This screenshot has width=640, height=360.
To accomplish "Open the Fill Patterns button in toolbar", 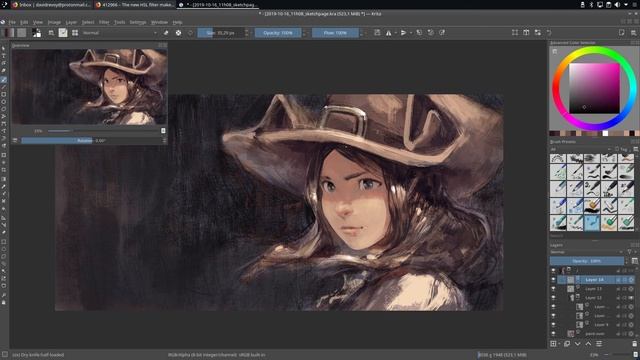I will (22, 33).
